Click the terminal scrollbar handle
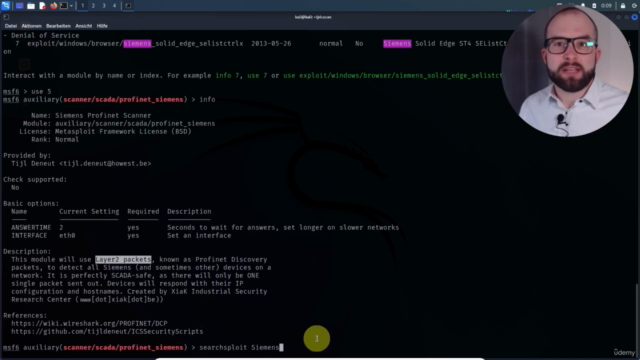Screen dimensions: 640x360 point(638,319)
